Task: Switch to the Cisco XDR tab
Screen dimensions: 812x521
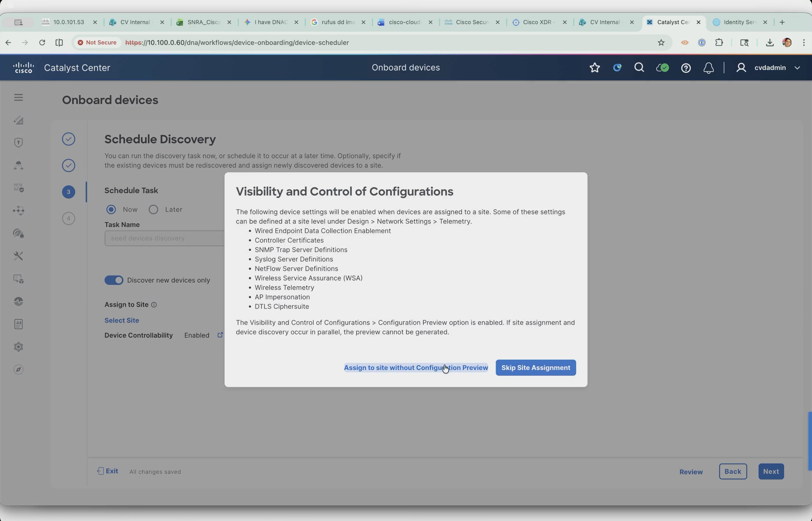Action: tap(539, 22)
